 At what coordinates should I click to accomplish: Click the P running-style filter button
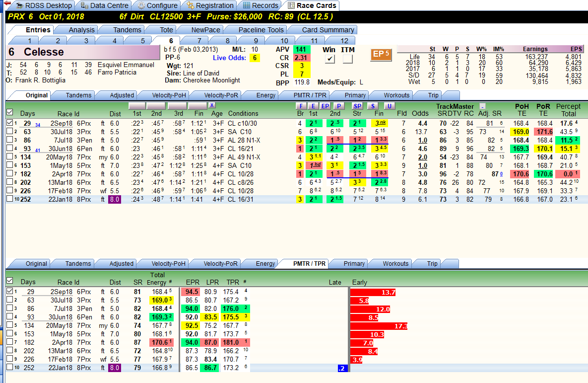coord(338,106)
